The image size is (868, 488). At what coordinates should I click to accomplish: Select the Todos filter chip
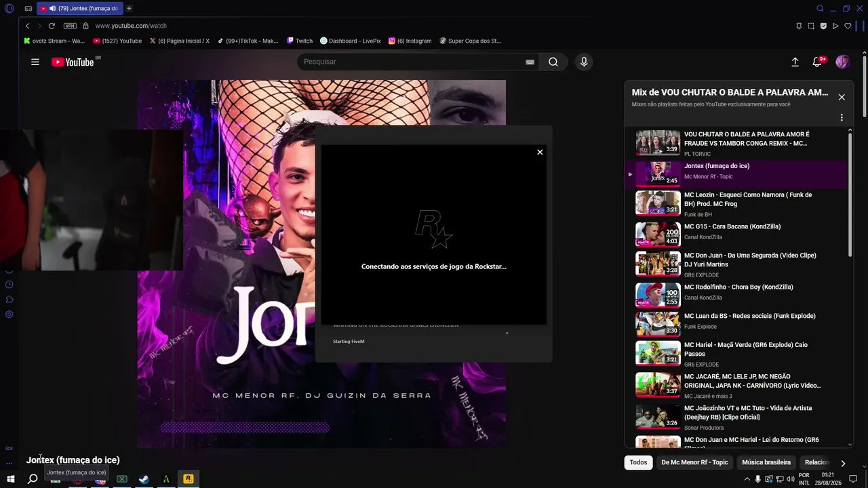tap(638, 462)
